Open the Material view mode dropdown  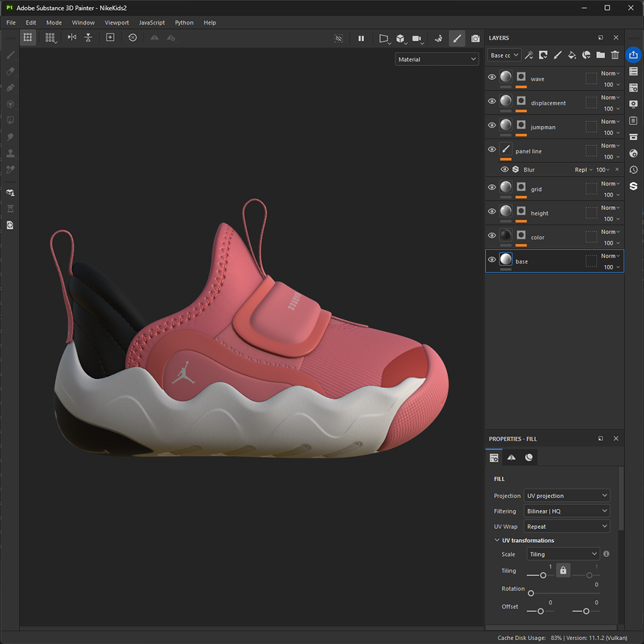point(436,58)
